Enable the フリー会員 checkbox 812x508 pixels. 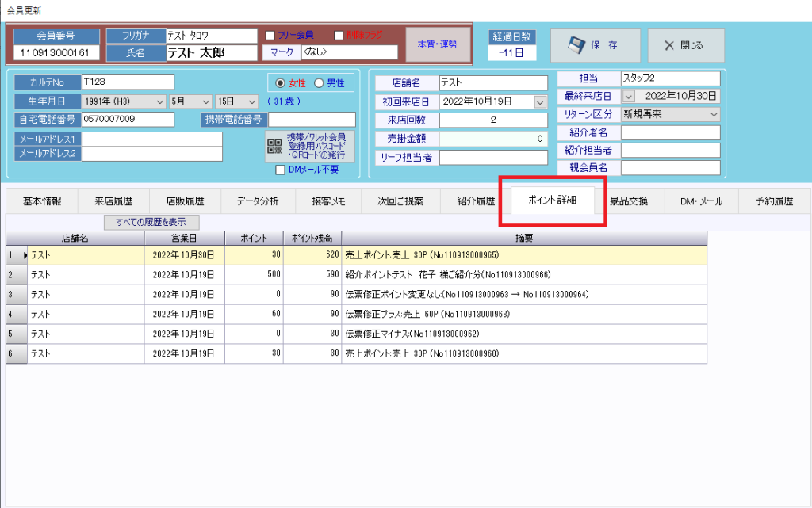click(x=270, y=36)
